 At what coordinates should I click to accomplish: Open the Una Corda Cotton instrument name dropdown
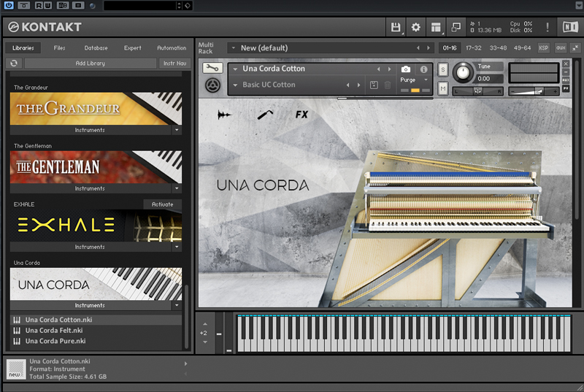pyautogui.click(x=235, y=69)
